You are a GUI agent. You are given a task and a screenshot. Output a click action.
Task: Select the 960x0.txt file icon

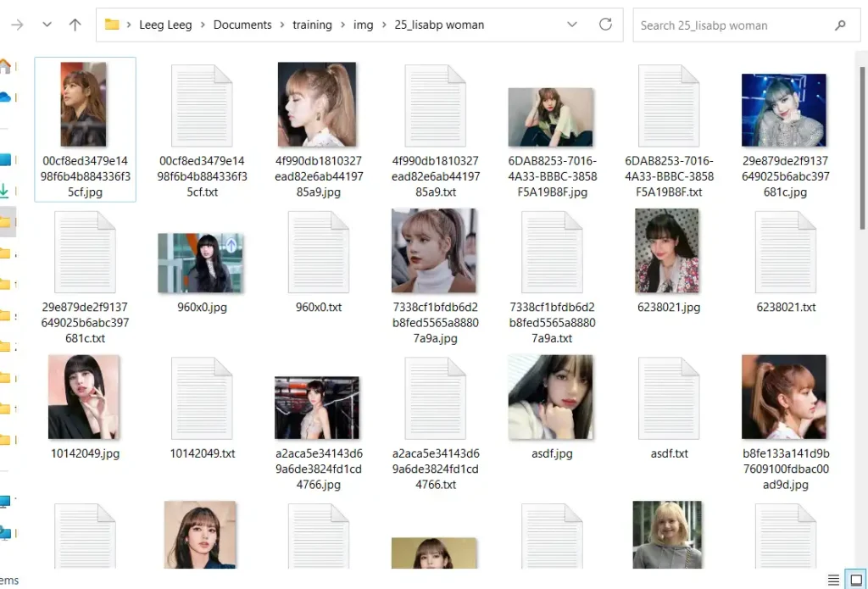pyautogui.click(x=319, y=252)
